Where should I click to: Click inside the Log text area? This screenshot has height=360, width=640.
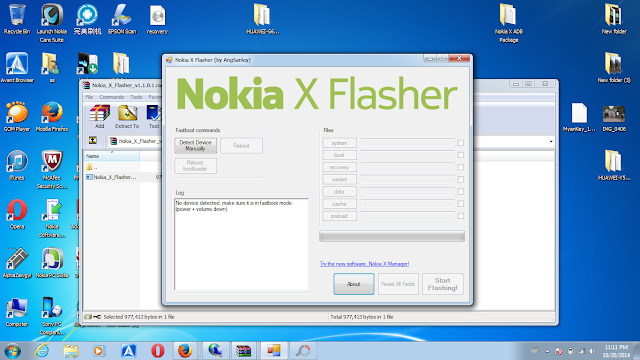pyautogui.click(x=241, y=244)
